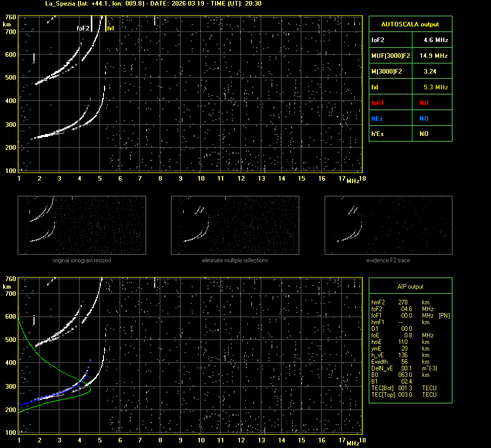Select the AUTOSCALA output header
The height and width of the screenshot is (448, 491).
[x=410, y=24]
